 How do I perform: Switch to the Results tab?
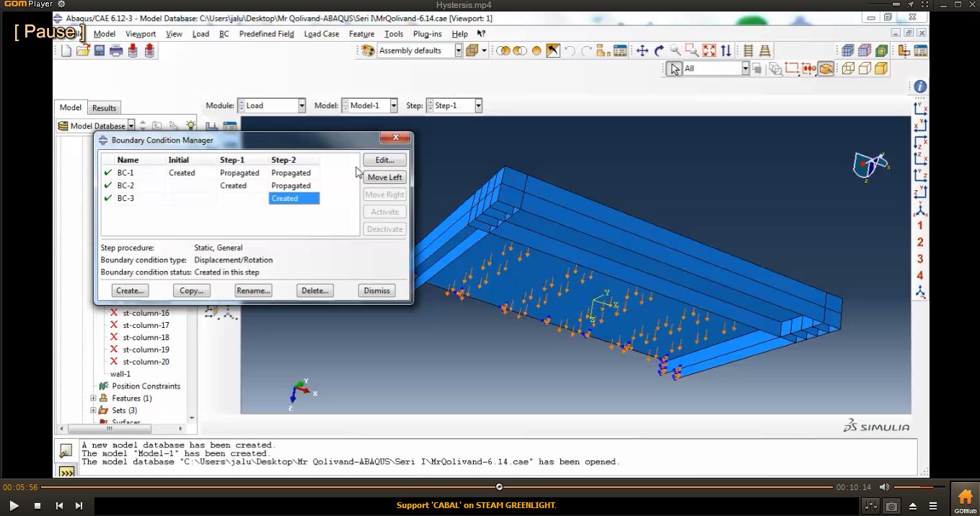point(104,108)
